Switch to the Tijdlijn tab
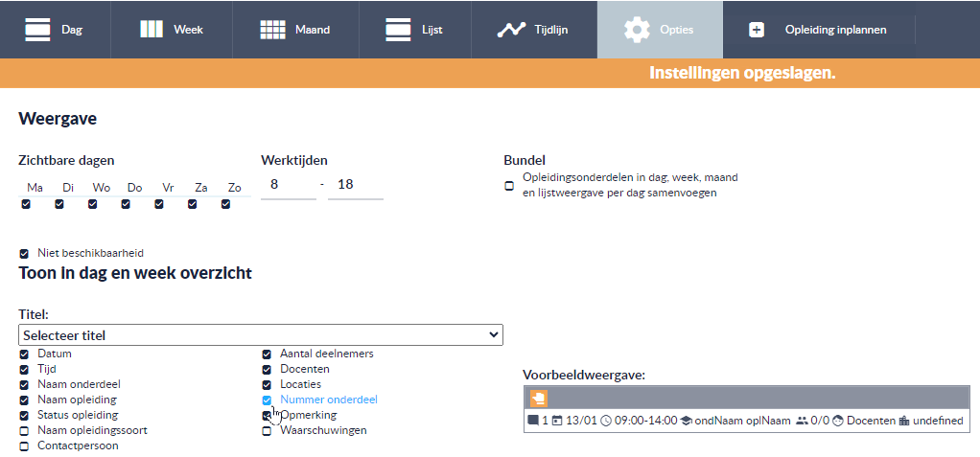980x457 pixels. 533,30
